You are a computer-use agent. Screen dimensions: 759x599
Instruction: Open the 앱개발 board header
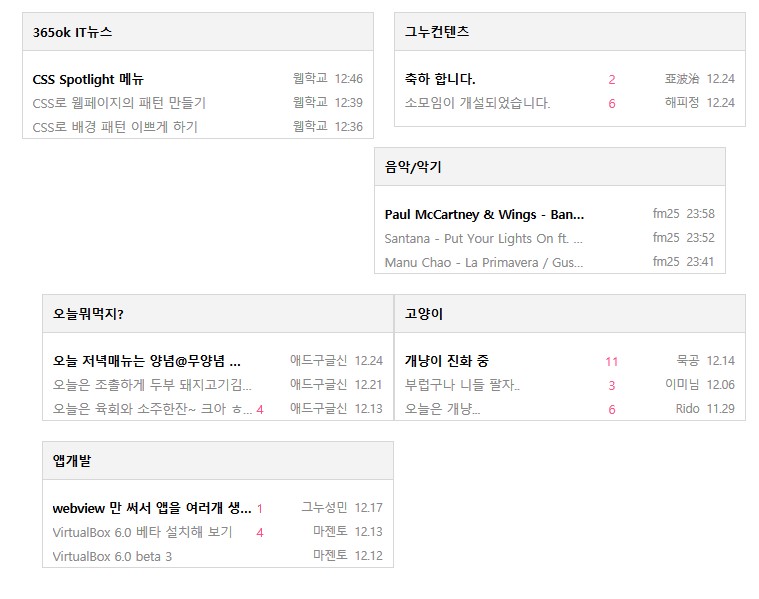click(x=72, y=461)
